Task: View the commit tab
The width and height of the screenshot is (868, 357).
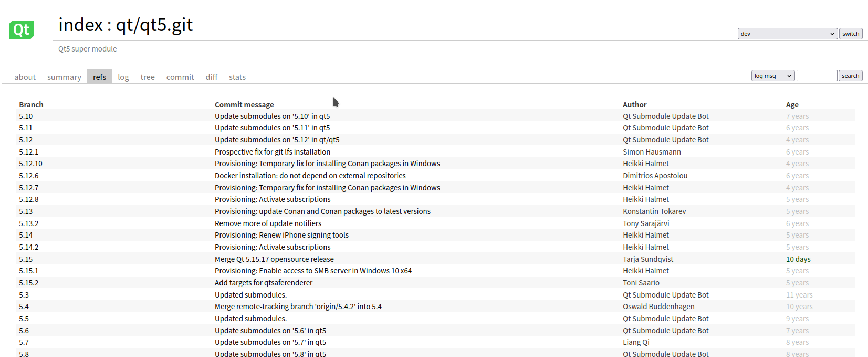Action: (x=180, y=77)
